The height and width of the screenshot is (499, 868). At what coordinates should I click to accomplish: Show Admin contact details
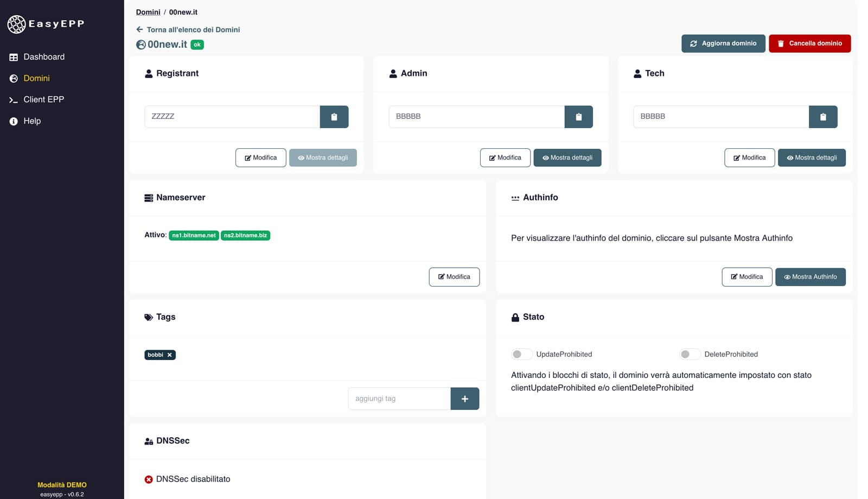567,158
